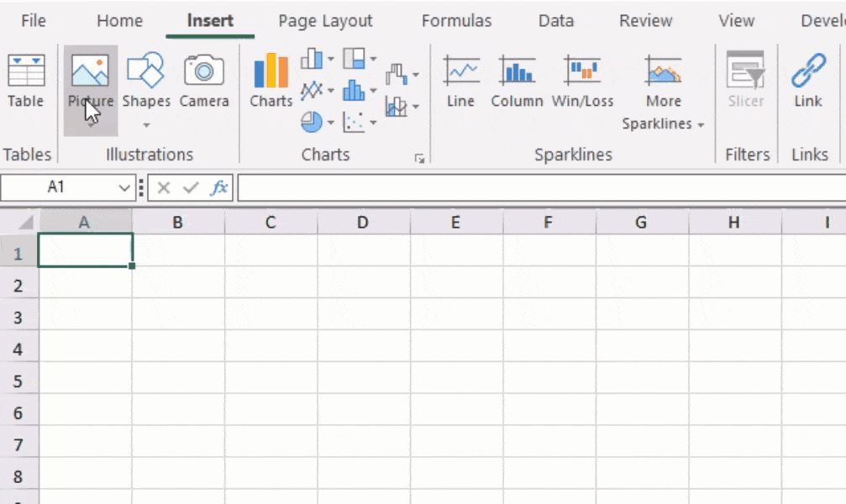The height and width of the screenshot is (504, 846).
Task: Switch to the Formulas tab
Action: [x=457, y=21]
